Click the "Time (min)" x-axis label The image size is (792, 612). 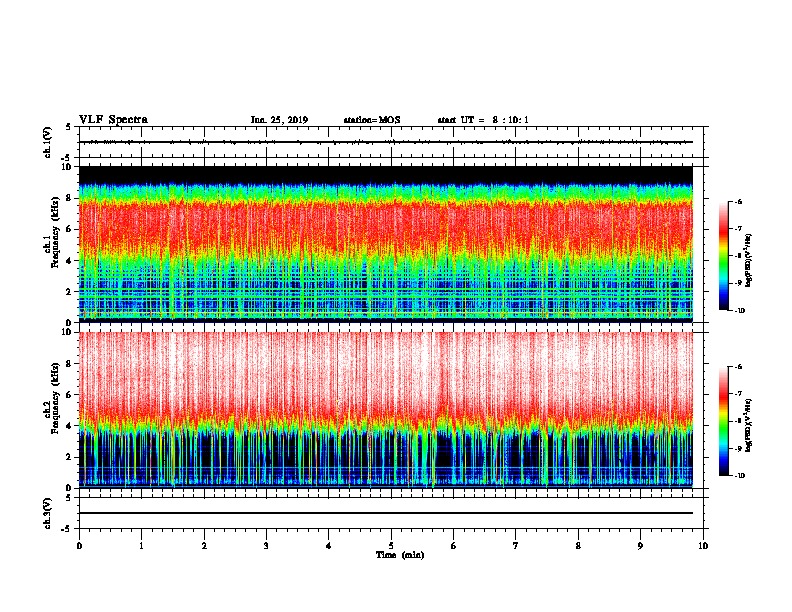coord(400,555)
